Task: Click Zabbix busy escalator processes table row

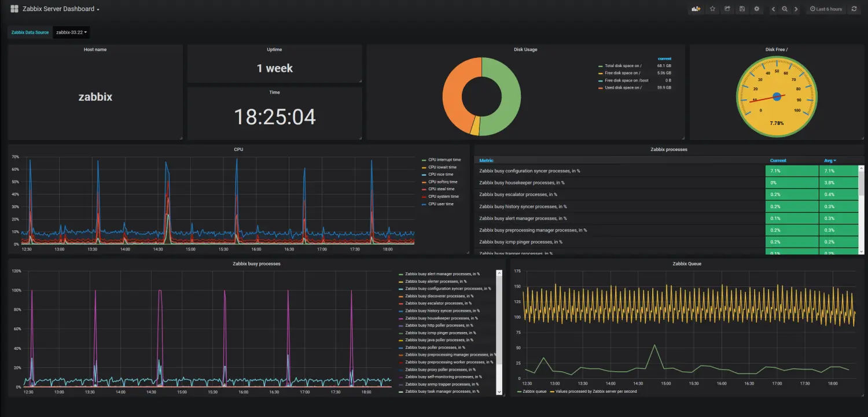Action: [666, 194]
